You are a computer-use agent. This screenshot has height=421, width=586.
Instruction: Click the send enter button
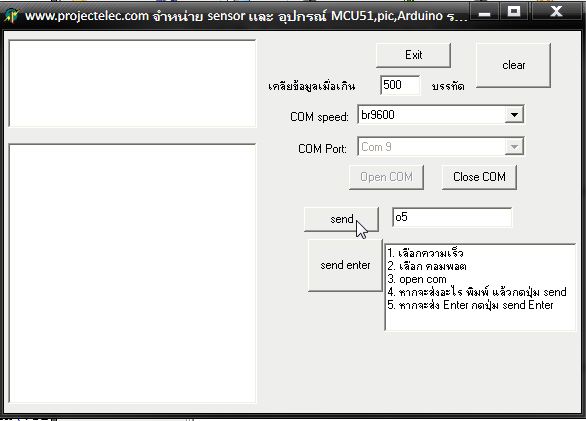[345, 265]
